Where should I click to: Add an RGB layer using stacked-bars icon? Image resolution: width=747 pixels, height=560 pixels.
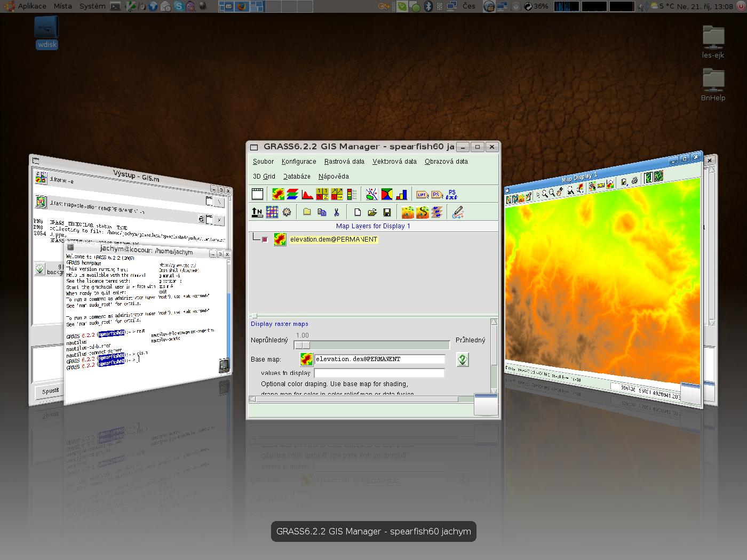coord(292,195)
